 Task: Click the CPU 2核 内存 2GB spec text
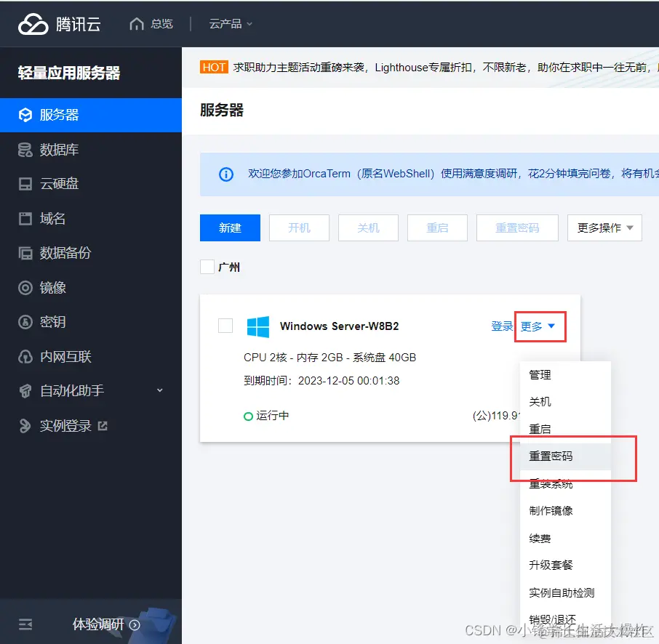[330, 358]
